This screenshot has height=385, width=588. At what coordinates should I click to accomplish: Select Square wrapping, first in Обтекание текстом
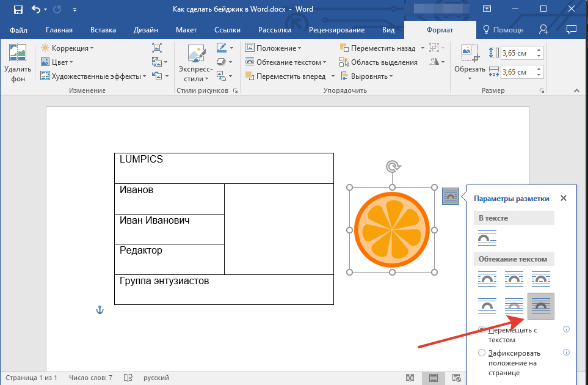tap(487, 279)
